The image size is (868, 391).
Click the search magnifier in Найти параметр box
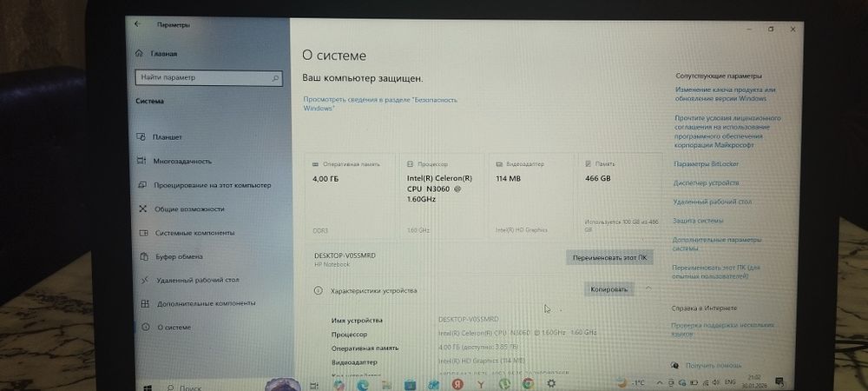tap(275, 78)
